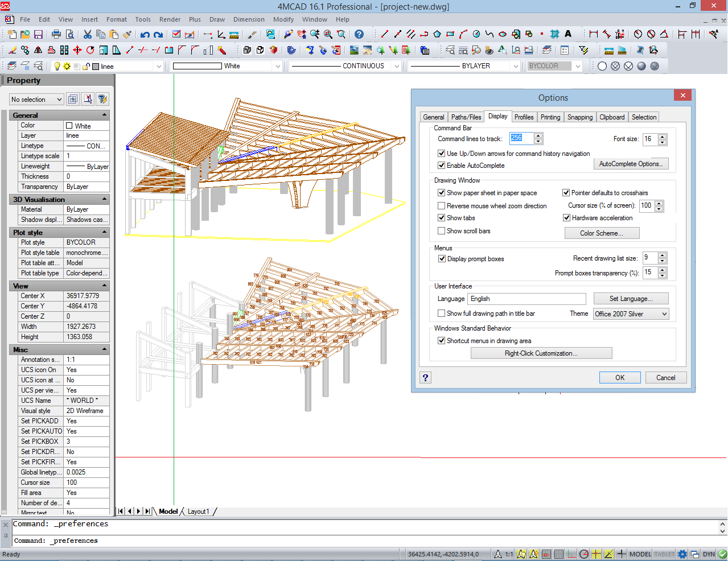Disable the Enable AutoComplete checkbox
This screenshot has width=728, height=561.
(x=441, y=166)
